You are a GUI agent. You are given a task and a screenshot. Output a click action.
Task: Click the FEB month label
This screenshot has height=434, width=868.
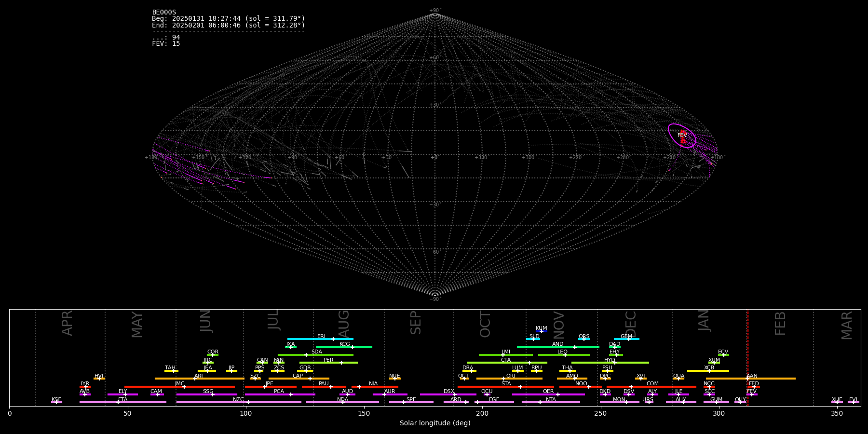[x=780, y=323]
